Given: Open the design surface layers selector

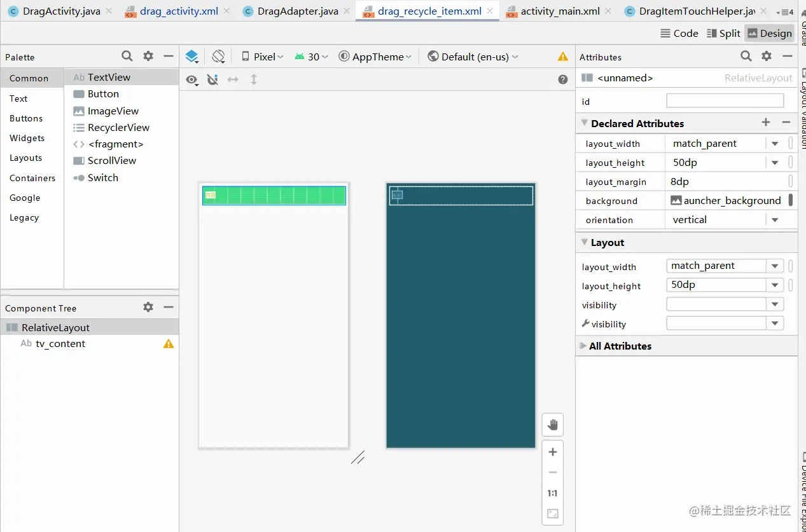Looking at the screenshot, I should click(192, 57).
